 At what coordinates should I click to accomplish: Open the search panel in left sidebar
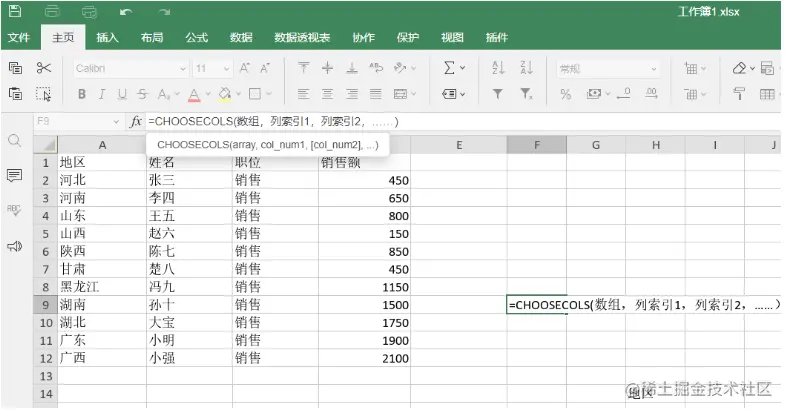[x=15, y=141]
